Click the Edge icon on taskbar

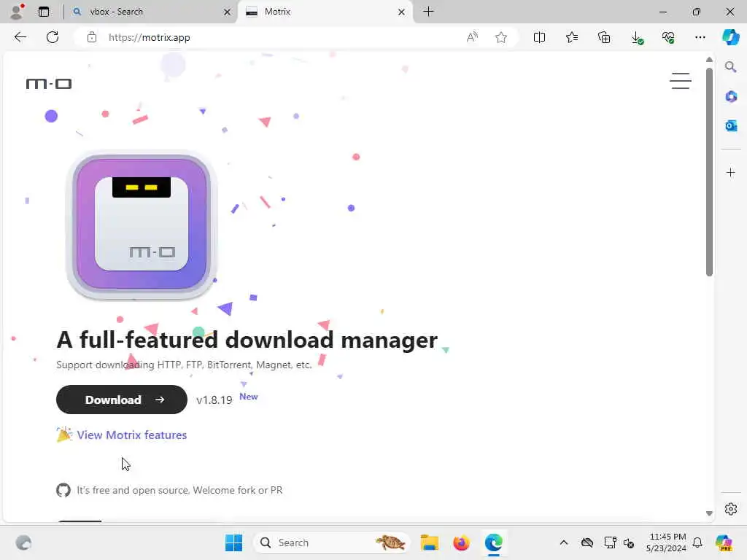[x=494, y=542]
